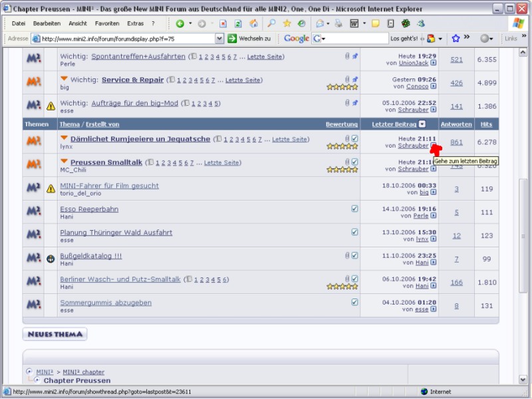532x399 pixels.
Task: Open the Search magnifier toolbar icon
Action: tap(271, 23)
